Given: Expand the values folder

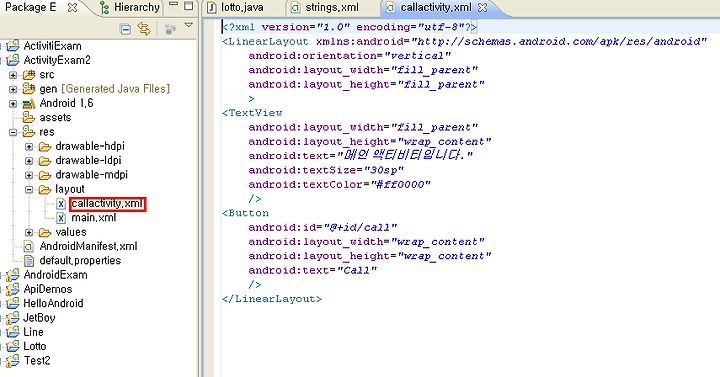Looking at the screenshot, I should pos(29,232).
